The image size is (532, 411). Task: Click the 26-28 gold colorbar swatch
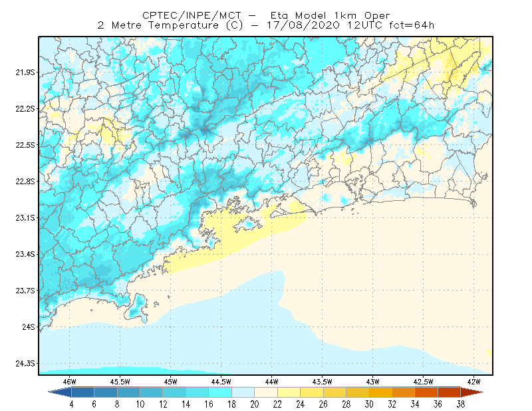335,392
